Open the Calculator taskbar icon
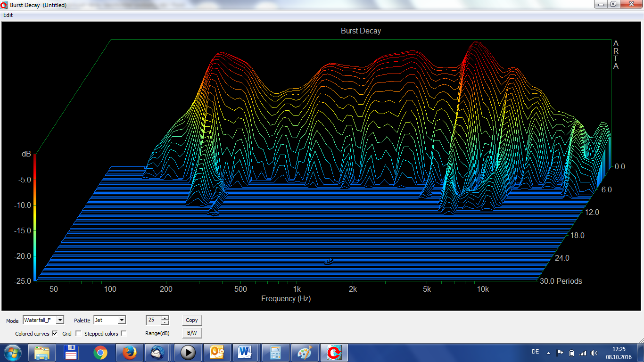644x362 pixels. (x=275, y=353)
